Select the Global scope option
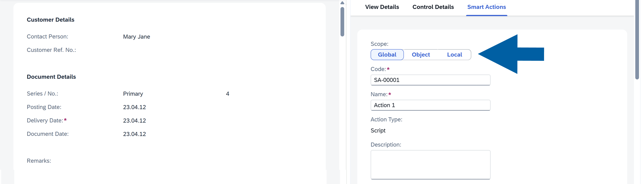644x184 pixels. pyautogui.click(x=387, y=54)
